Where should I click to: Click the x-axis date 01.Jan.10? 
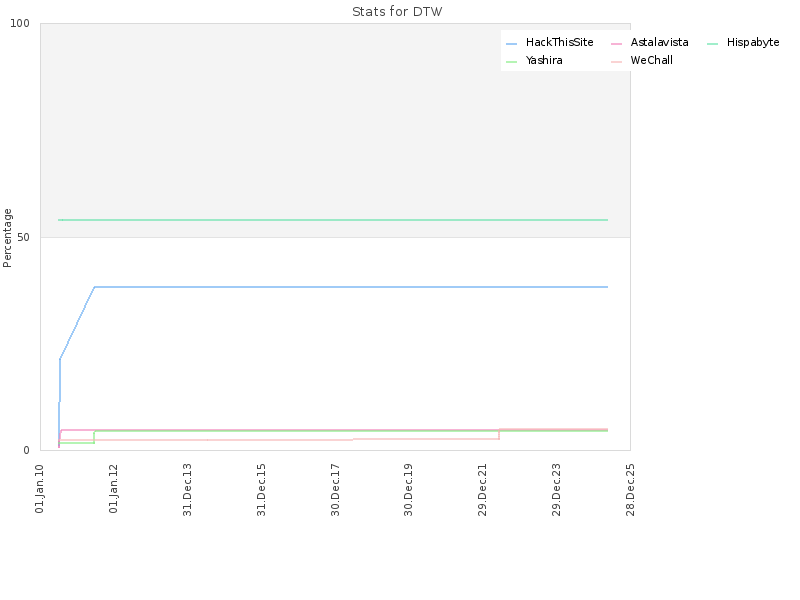[x=40, y=489]
